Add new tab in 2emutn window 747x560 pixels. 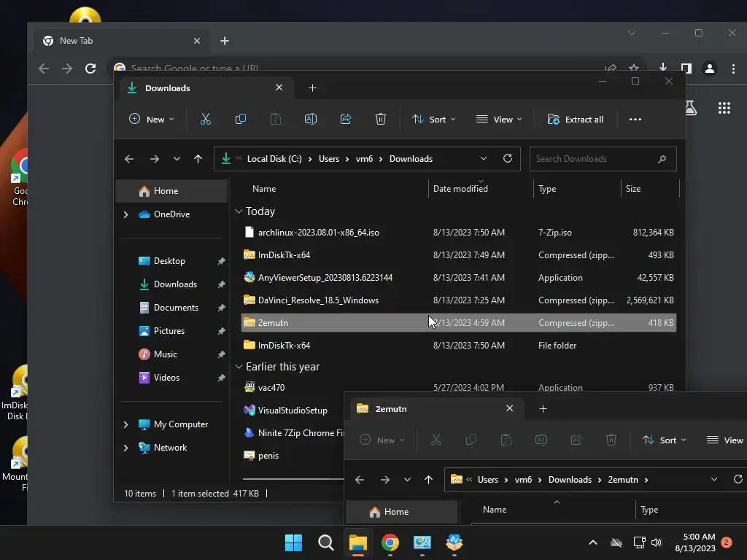coord(543,408)
